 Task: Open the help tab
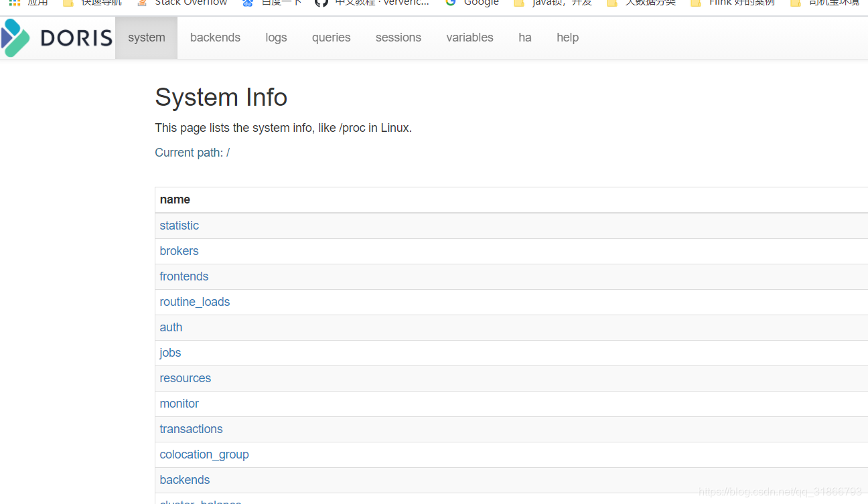click(567, 37)
